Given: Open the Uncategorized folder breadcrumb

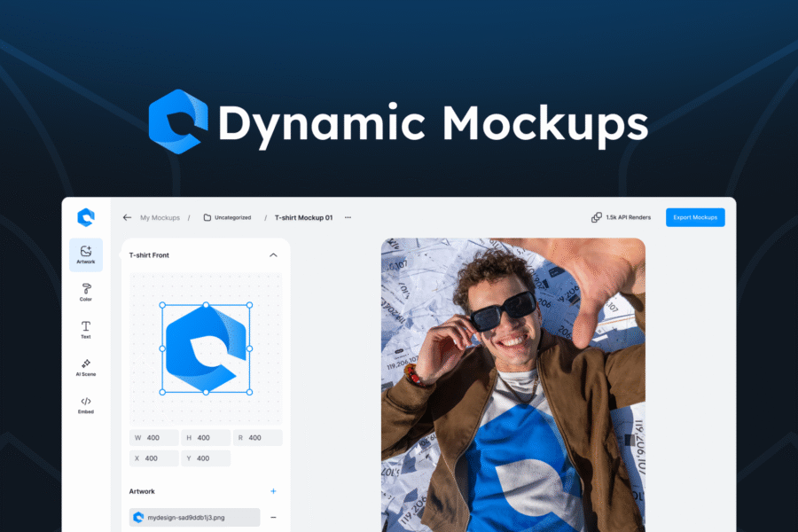Looking at the screenshot, I should coord(227,217).
